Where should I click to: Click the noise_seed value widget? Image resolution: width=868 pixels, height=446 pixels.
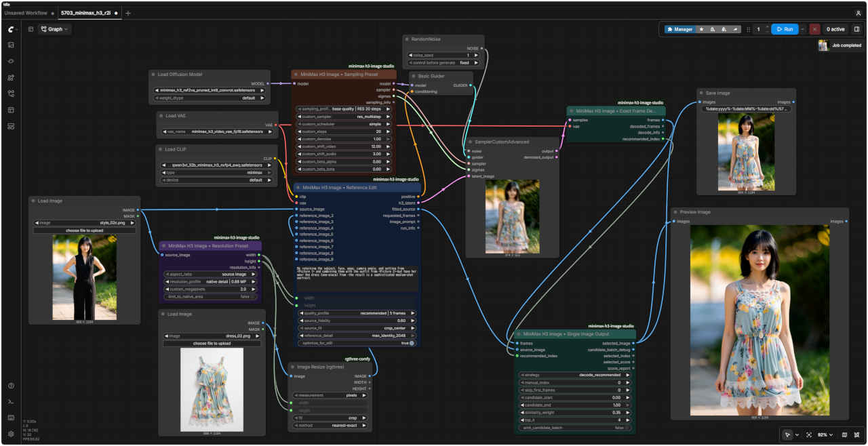(x=443, y=55)
